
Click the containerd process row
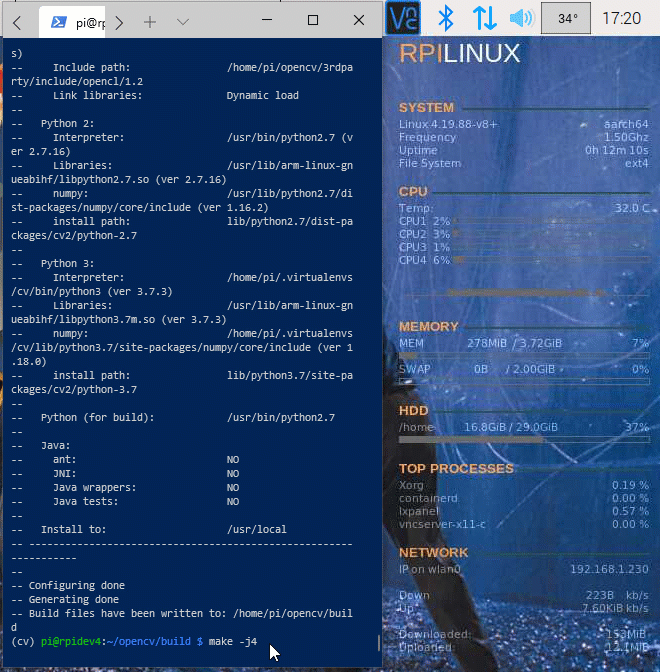(x=524, y=498)
